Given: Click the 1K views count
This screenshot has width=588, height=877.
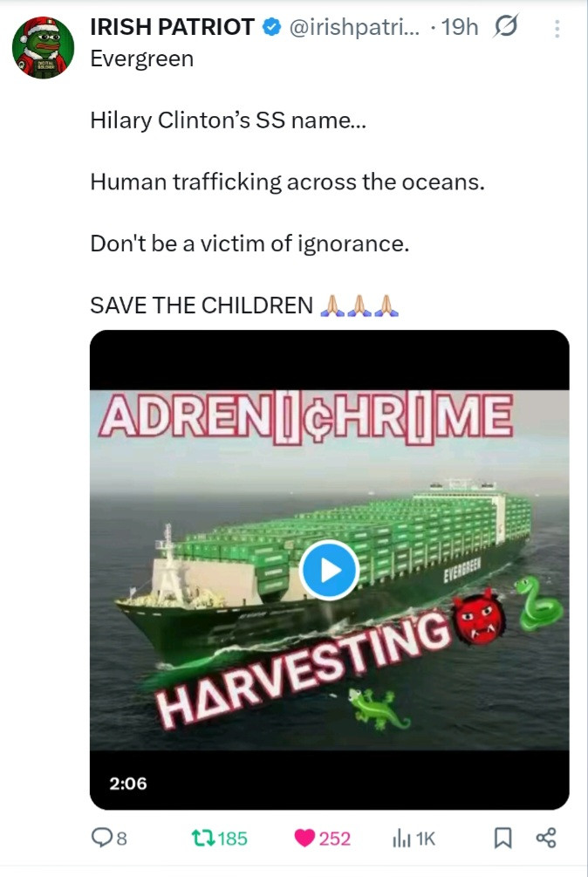Looking at the screenshot, I should click(426, 839).
